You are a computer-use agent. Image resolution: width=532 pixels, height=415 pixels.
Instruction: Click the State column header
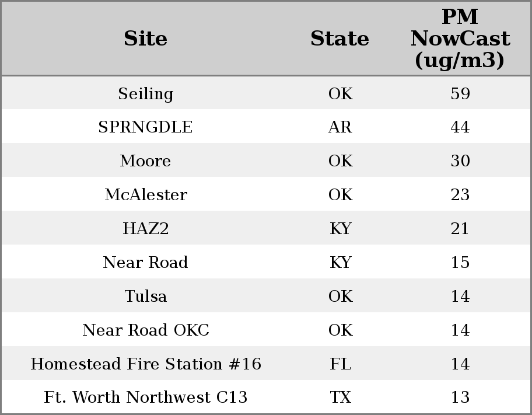[339, 39]
